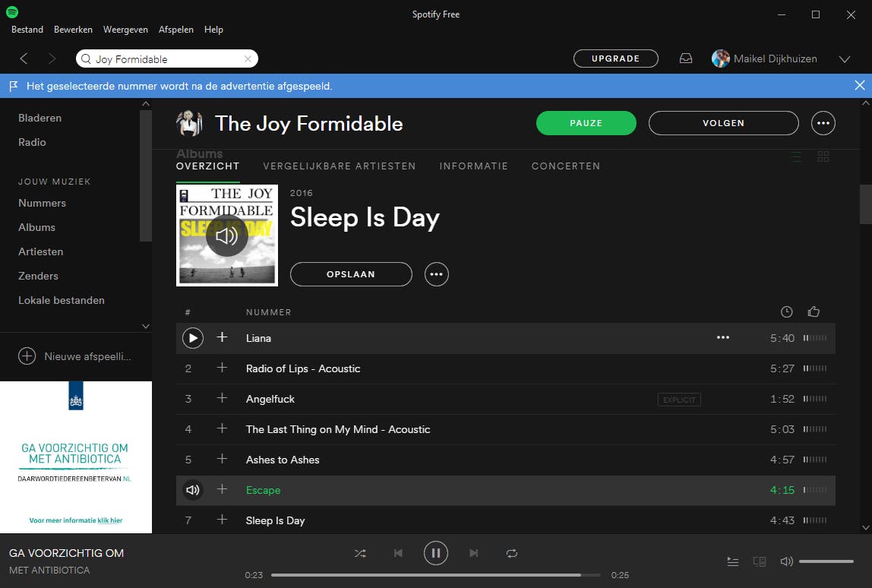Open the Weergeven menu
The height and width of the screenshot is (588, 872).
(125, 30)
